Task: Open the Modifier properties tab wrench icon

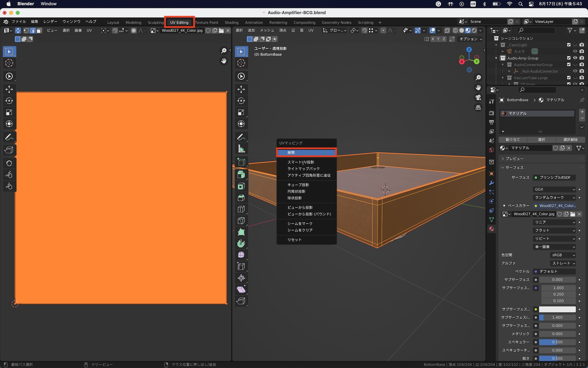Action: tap(491, 183)
